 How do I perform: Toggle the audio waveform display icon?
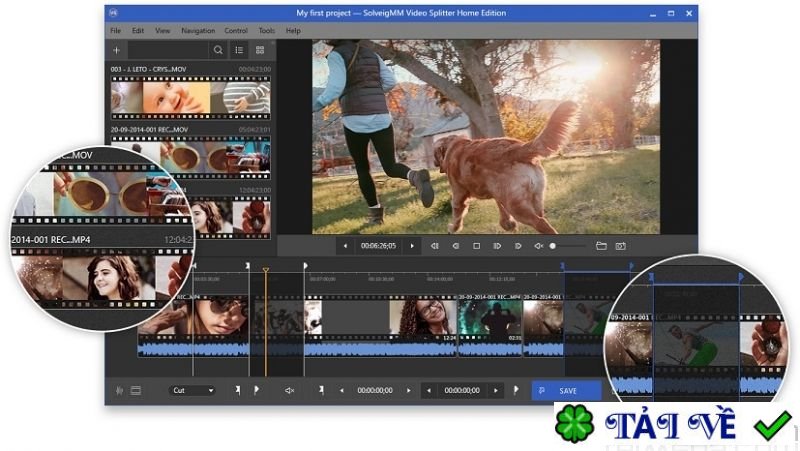[120, 390]
